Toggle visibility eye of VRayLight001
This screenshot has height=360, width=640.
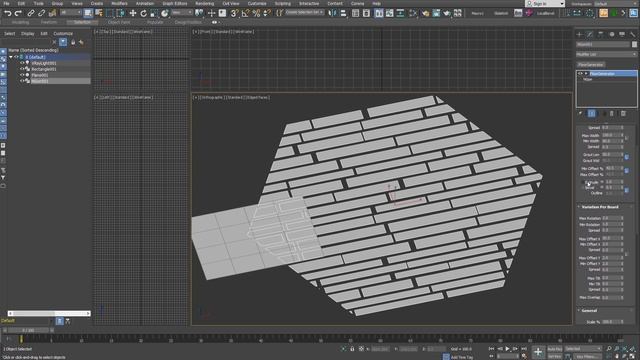pos(22,63)
